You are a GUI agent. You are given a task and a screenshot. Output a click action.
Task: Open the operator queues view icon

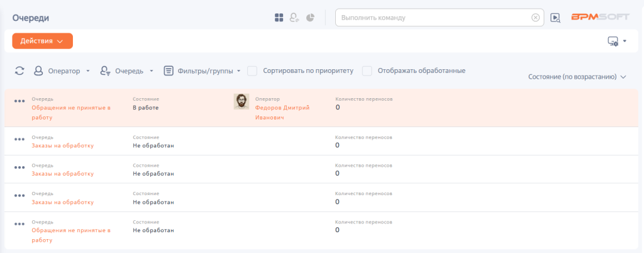(x=294, y=18)
